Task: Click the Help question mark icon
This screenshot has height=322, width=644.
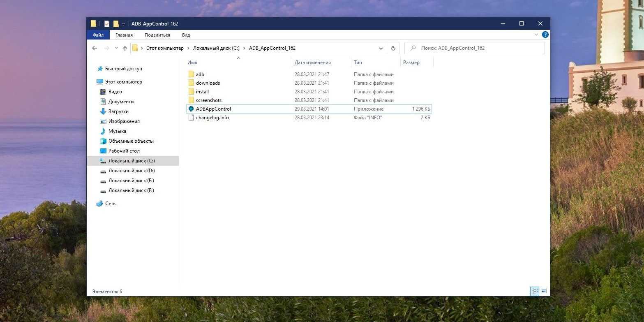Action: click(545, 35)
